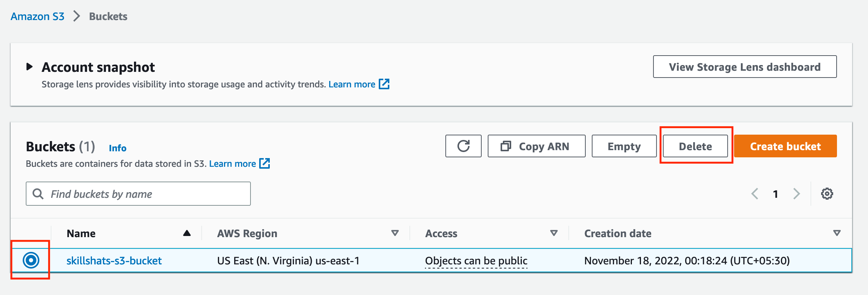Click the Objects can be public access text
This screenshot has width=868, height=295.
(x=476, y=261)
